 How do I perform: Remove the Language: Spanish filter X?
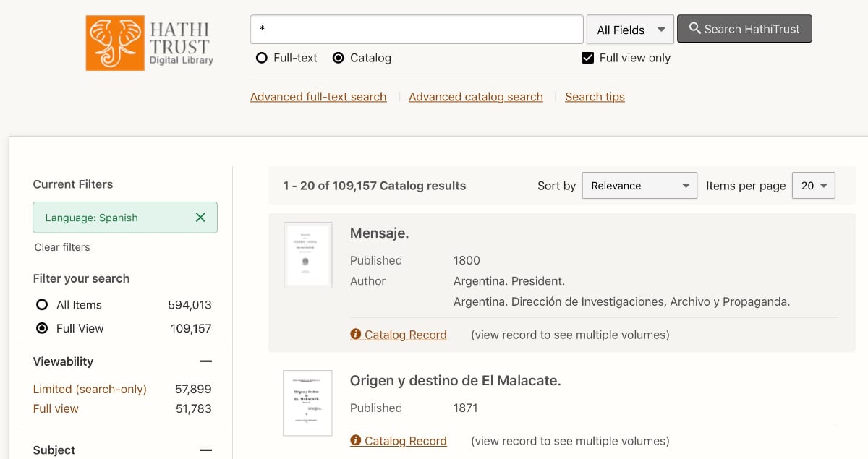pyautogui.click(x=200, y=218)
